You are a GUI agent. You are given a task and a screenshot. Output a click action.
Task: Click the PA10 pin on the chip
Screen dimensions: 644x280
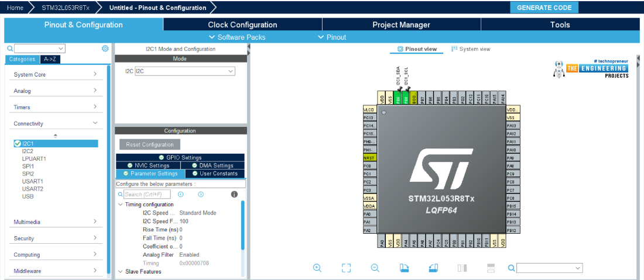pyautogui.click(x=513, y=150)
